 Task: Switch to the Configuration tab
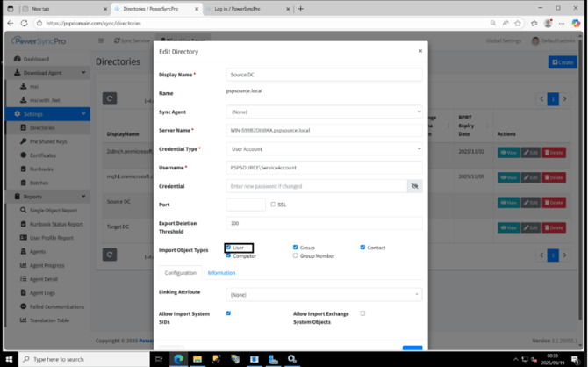(x=181, y=273)
